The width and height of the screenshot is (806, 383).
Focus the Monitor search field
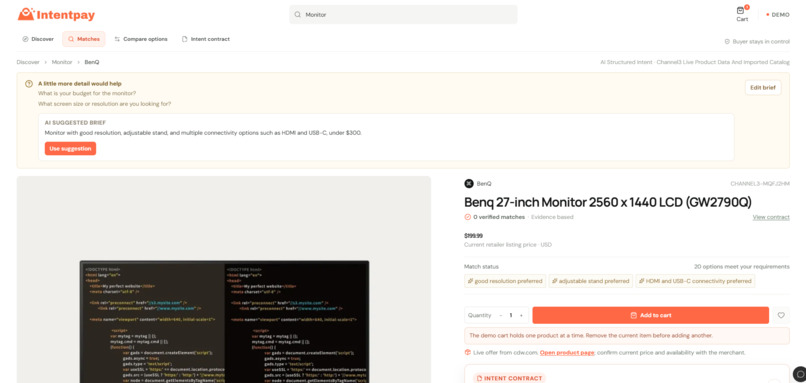(x=403, y=15)
